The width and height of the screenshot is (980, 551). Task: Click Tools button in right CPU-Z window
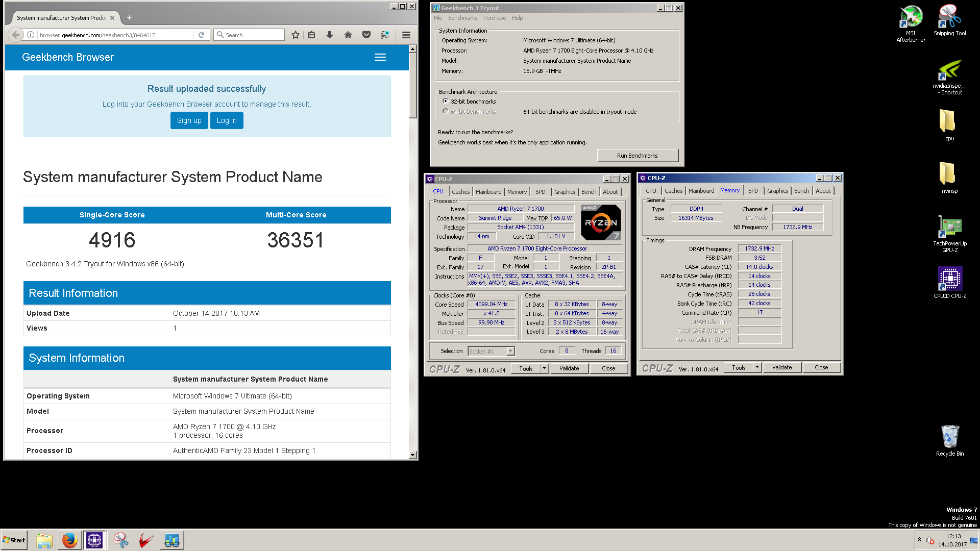[x=739, y=367]
